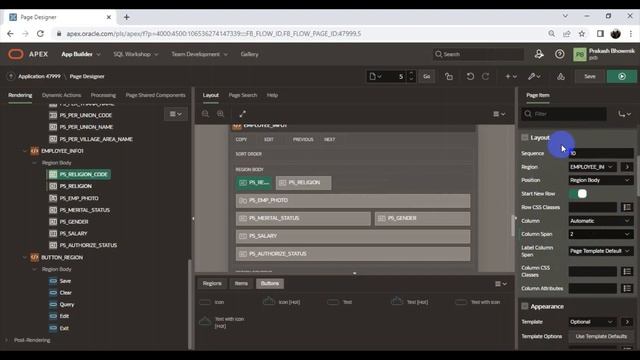Viewport: 640px width, 360px height.
Task: Click the up arrow beside Application 47999
Action: pyautogui.click(x=11, y=76)
